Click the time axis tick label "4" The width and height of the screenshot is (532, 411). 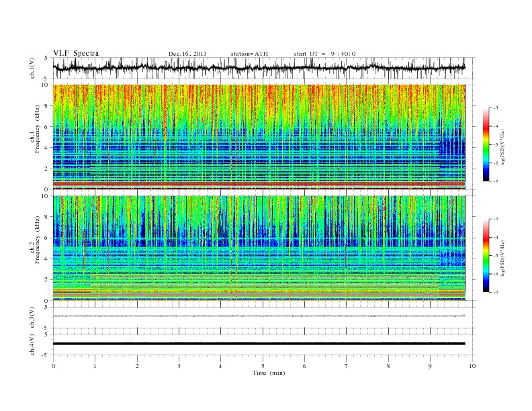[x=220, y=366]
